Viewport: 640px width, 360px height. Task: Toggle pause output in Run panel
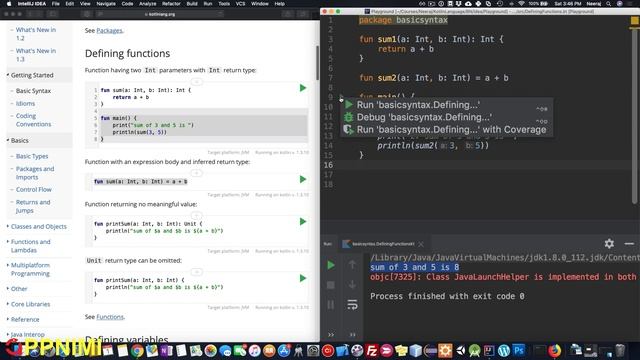331,304
